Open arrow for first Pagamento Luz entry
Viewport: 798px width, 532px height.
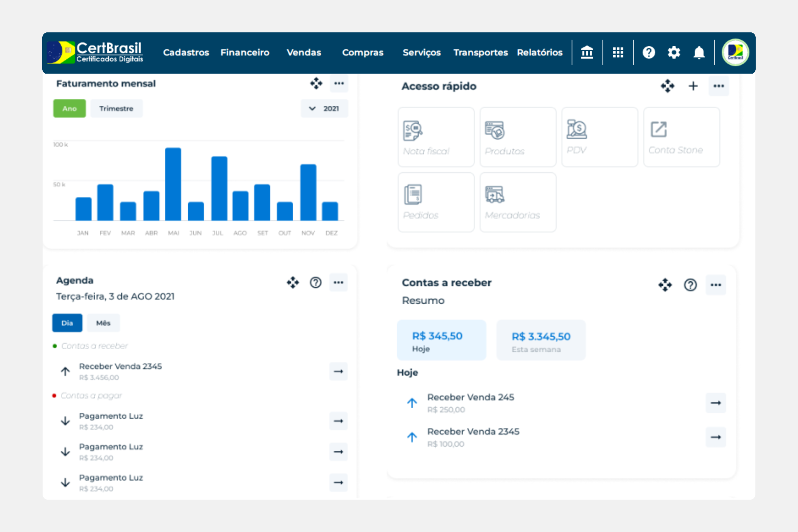[338, 421]
